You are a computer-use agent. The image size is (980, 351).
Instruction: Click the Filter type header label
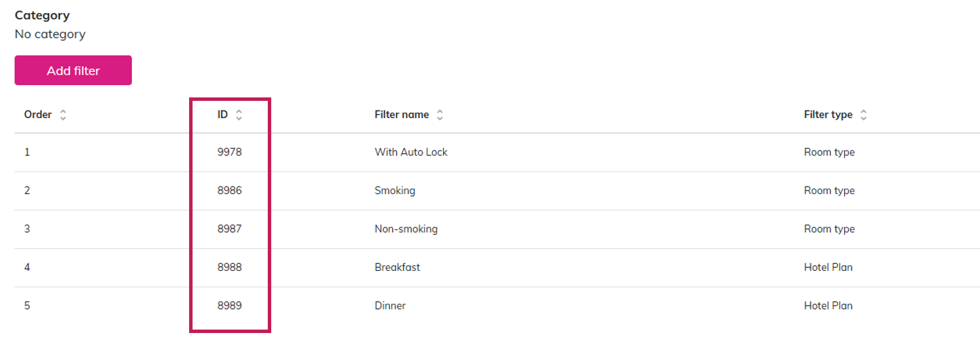(828, 115)
